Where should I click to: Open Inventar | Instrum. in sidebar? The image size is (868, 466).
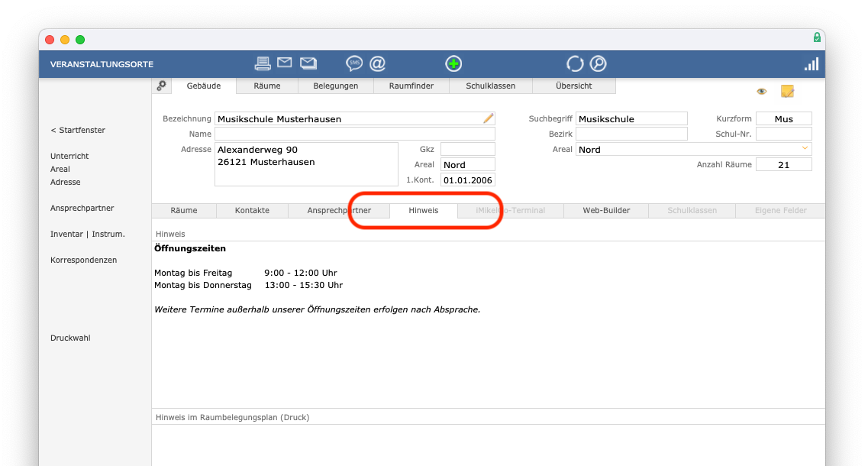pos(88,234)
